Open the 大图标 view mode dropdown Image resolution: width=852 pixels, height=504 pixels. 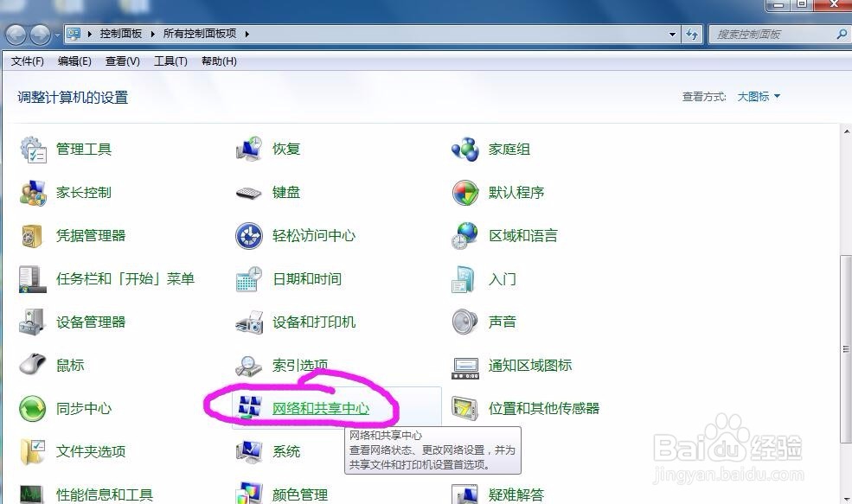[x=754, y=97]
